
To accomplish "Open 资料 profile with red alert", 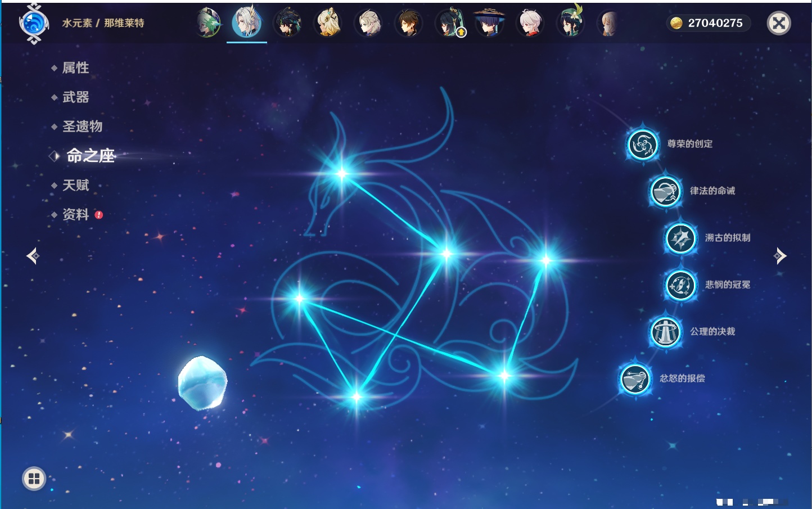I will click(x=75, y=215).
